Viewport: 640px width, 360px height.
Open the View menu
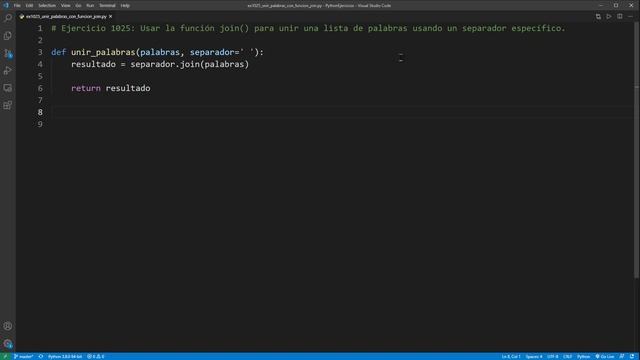(65, 6)
